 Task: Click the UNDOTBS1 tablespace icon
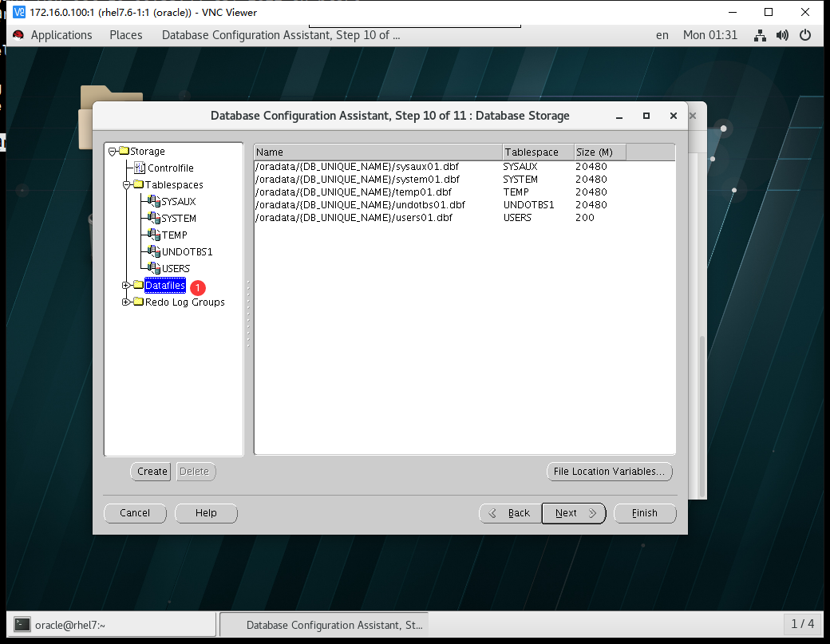pos(154,251)
